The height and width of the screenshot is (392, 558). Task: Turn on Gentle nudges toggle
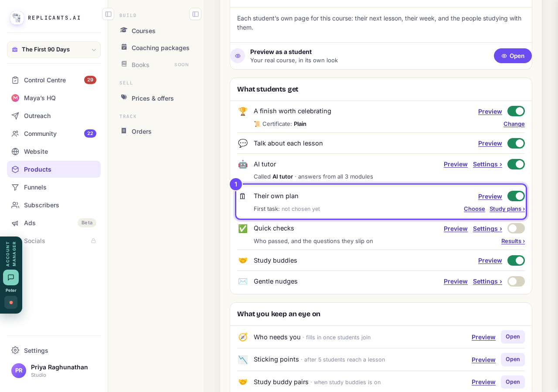coord(516,281)
